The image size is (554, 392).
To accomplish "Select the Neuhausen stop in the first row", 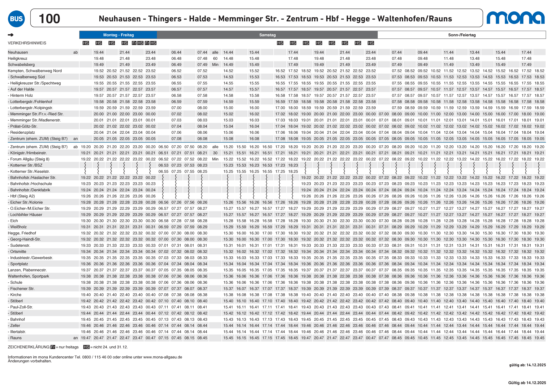I will (18, 52).
